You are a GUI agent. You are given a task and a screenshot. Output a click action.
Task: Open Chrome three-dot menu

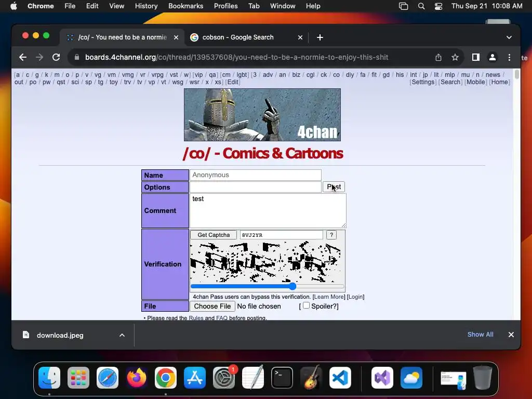point(509,57)
